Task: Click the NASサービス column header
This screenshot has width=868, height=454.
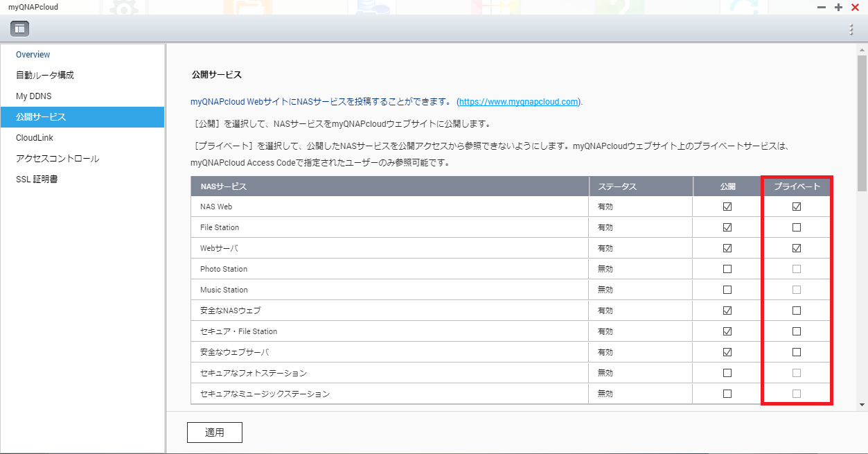Action: pos(390,186)
